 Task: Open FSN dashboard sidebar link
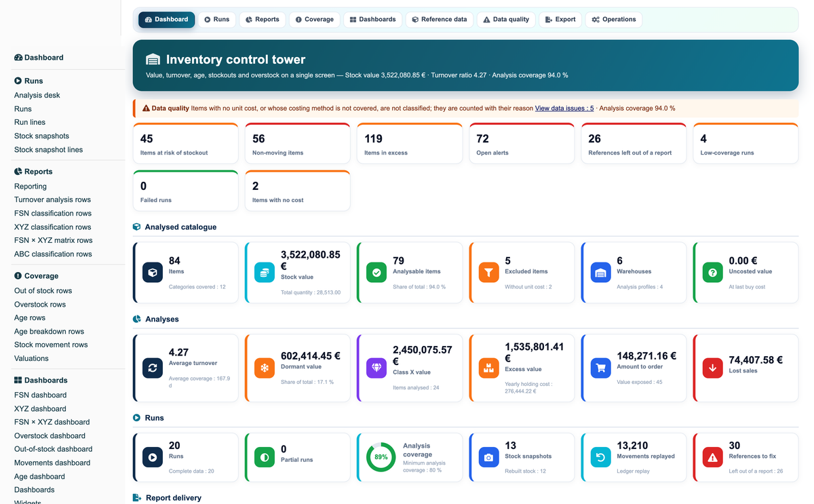tap(41, 395)
